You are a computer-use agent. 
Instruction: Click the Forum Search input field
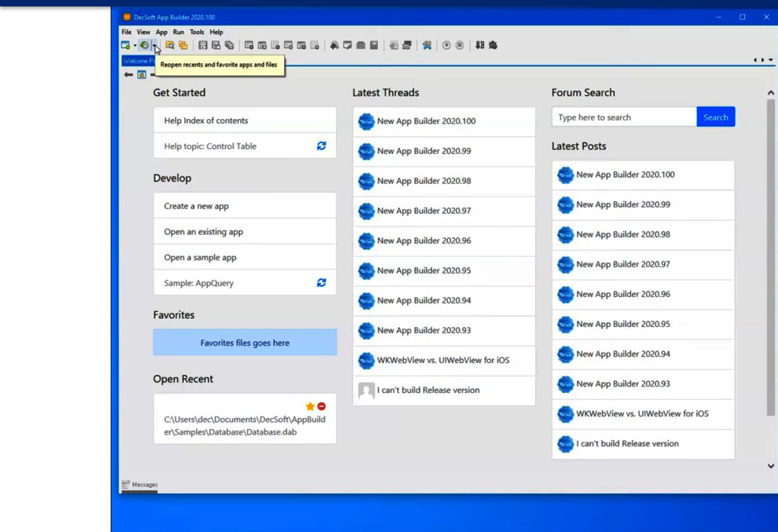coord(625,117)
